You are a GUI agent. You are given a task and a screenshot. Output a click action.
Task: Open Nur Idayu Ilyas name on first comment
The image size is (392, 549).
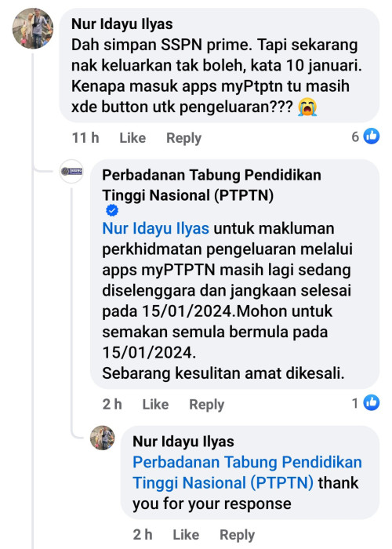point(122,24)
